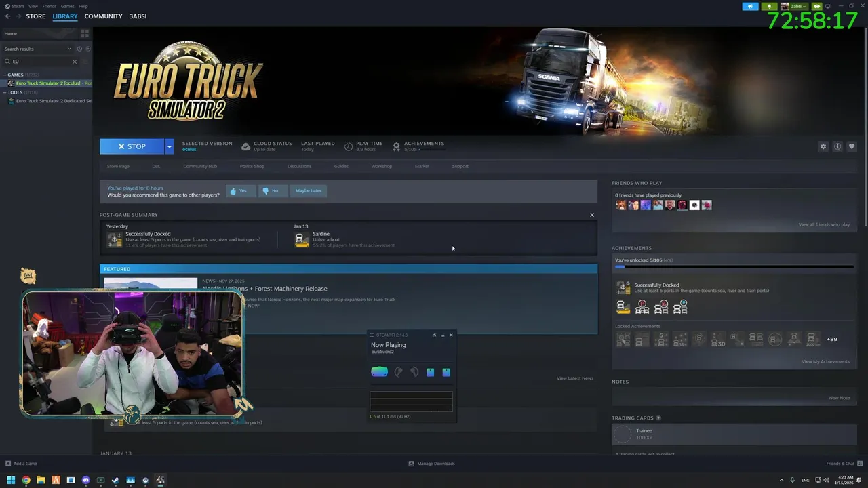The height and width of the screenshot is (488, 868).
Task: Collapse the GAMES category in library
Action: pos(5,75)
